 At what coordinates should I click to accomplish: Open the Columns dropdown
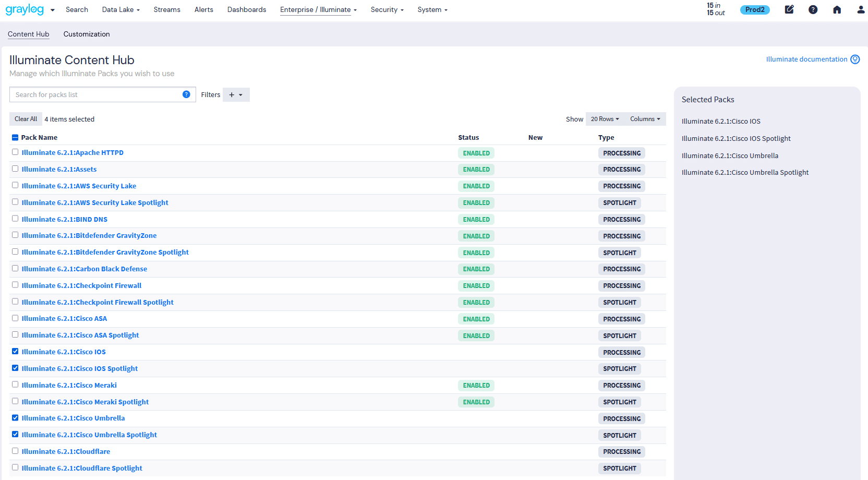pos(645,118)
